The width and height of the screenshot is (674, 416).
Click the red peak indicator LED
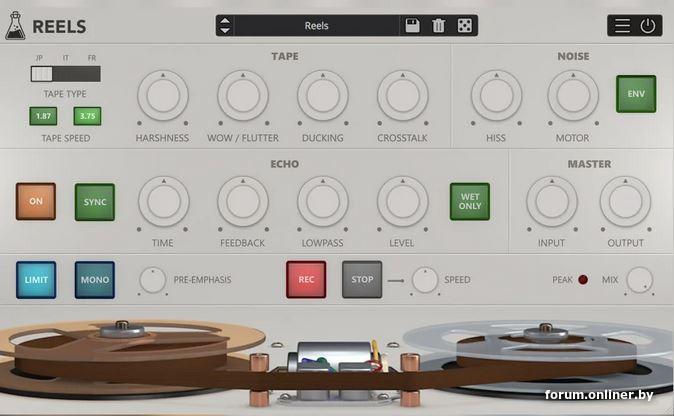(583, 280)
